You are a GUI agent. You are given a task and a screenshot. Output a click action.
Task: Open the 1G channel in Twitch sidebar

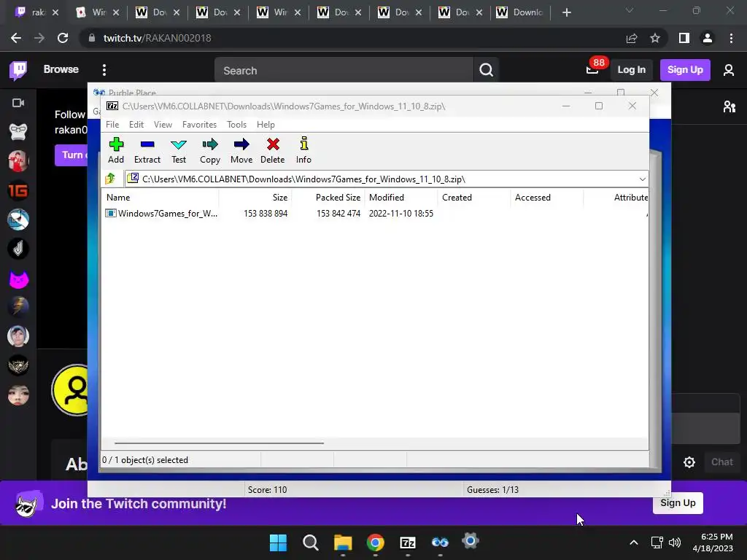click(18, 191)
